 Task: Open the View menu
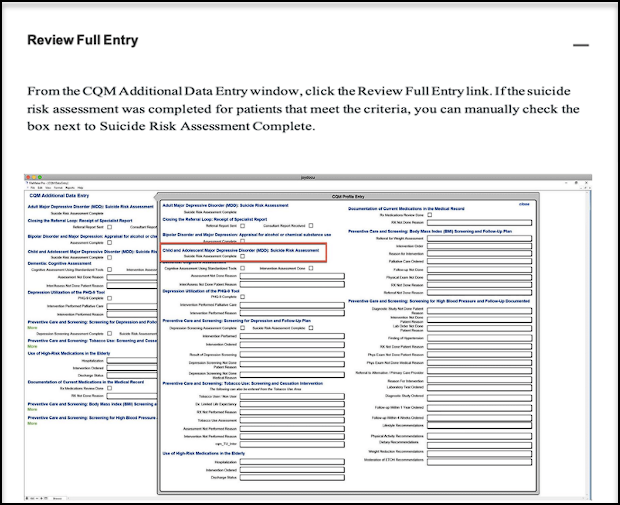click(x=48, y=188)
